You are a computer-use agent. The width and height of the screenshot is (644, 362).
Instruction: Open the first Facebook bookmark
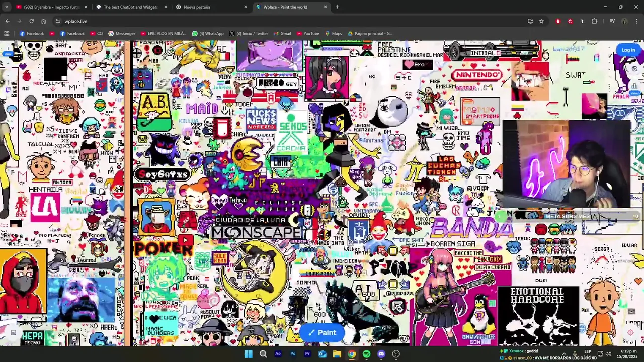(32, 34)
